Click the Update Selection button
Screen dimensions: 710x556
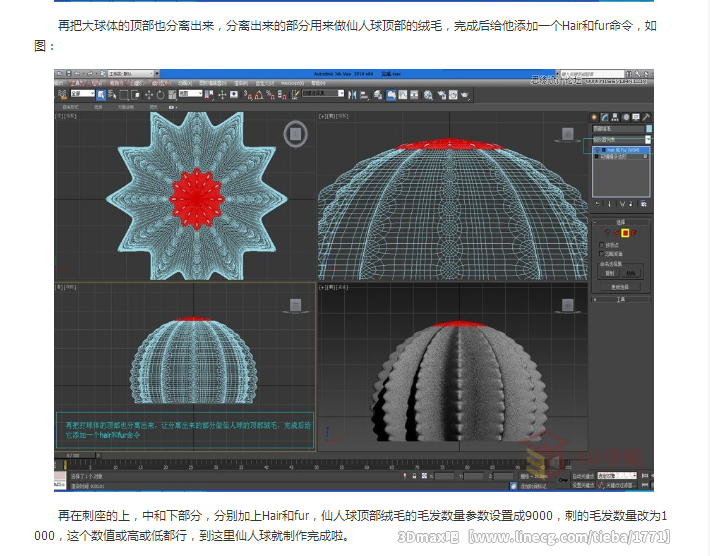[x=621, y=287]
